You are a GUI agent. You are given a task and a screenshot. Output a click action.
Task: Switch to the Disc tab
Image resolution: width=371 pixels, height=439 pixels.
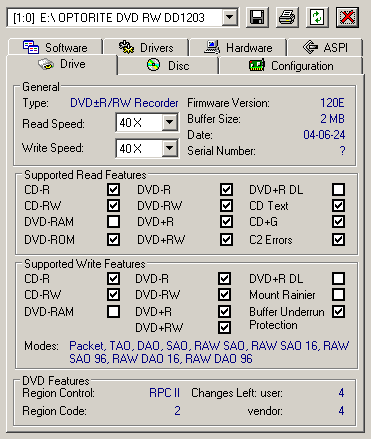(168, 65)
